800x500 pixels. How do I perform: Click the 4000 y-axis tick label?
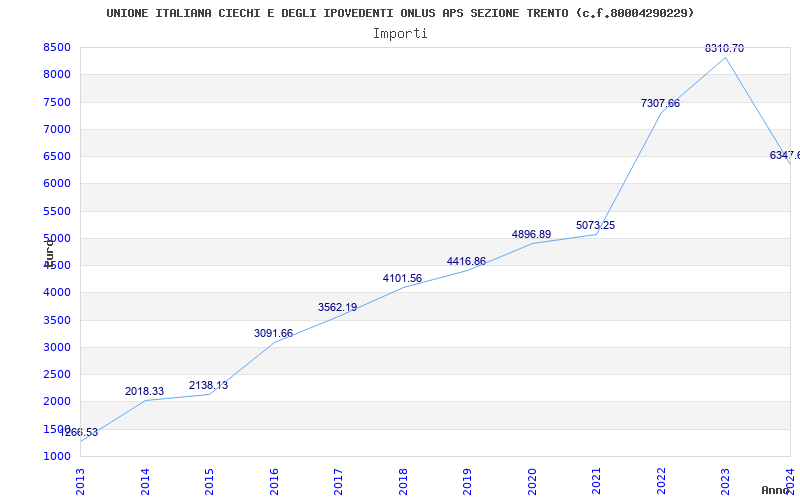tap(57, 292)
